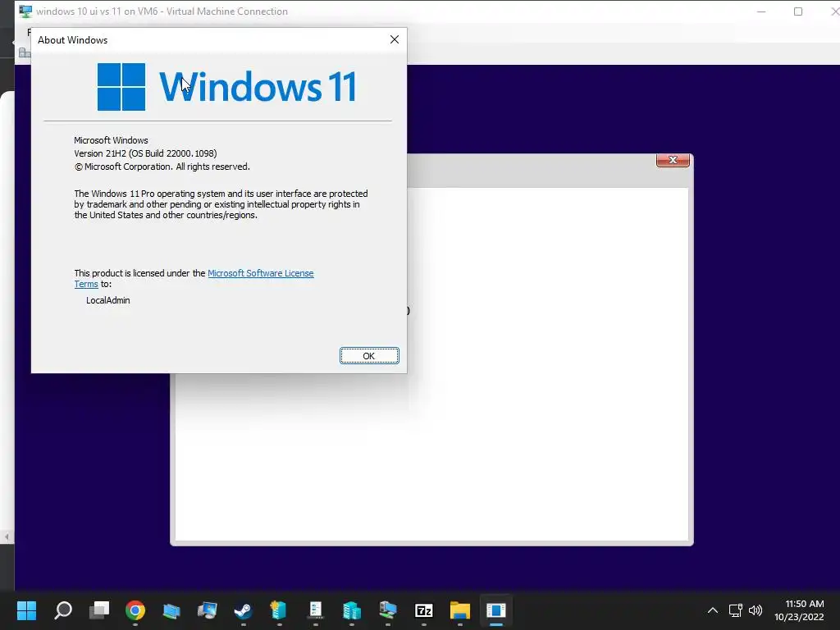Open the blue overlapping monitors taskbar icon

[x=171, y=610]
